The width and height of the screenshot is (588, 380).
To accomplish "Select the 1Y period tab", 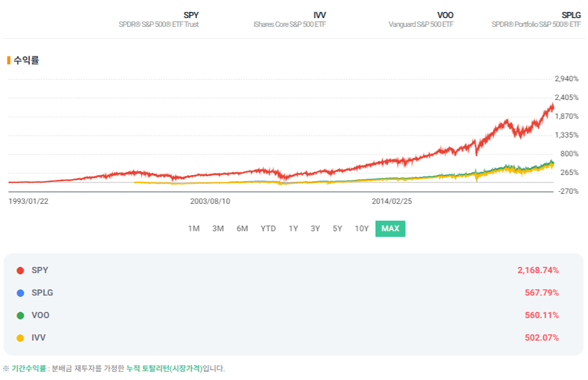I will [x=293, y=229].
